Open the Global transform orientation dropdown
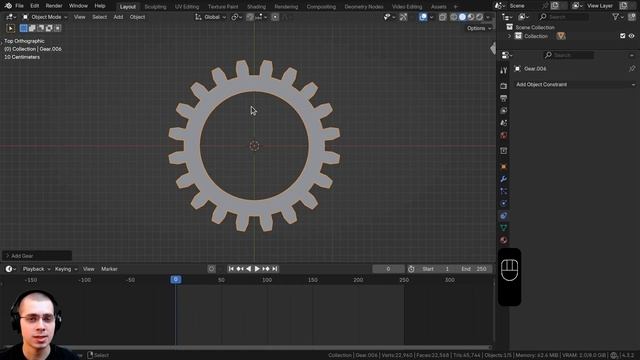This screenshot has width=640, height=360. [x=210, y=17]
